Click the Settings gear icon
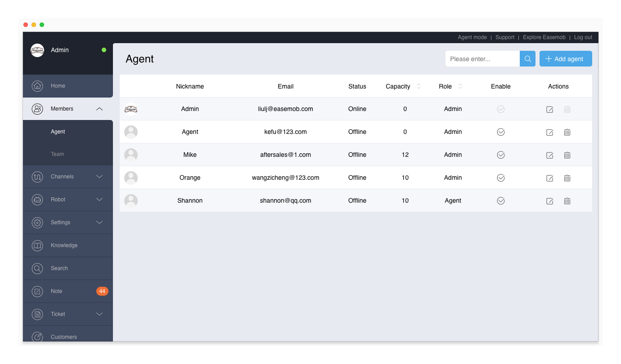This screenshot has width=621, height=364. tap(37, 222)
